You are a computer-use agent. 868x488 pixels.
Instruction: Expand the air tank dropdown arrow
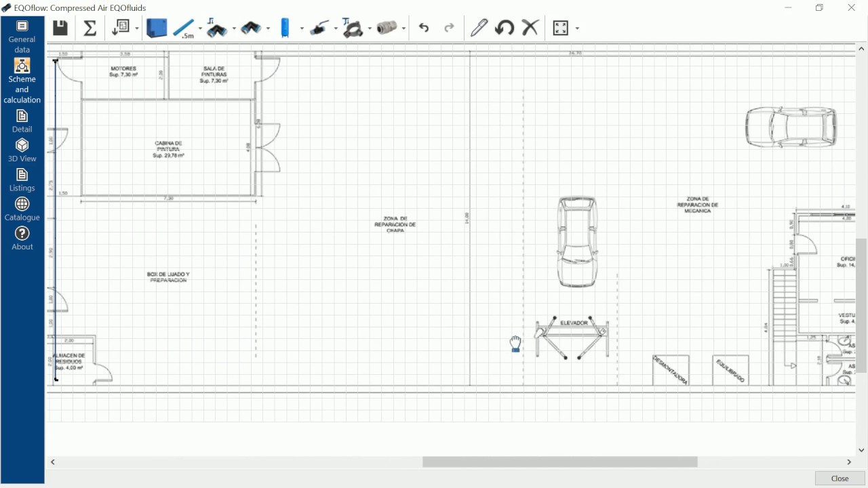302,28
